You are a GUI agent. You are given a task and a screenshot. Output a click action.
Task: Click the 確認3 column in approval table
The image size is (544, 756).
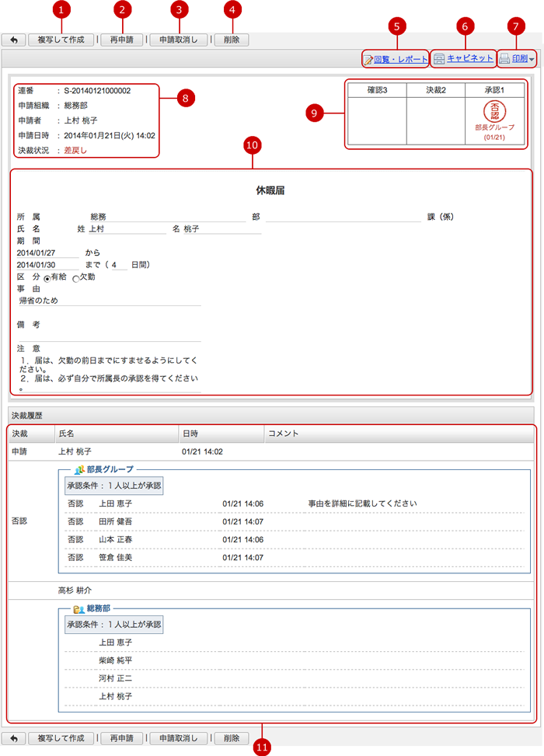click(377, 113)
